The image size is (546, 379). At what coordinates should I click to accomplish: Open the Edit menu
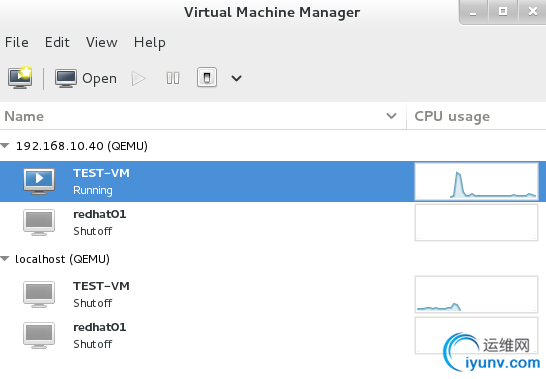tap(57, 42)
